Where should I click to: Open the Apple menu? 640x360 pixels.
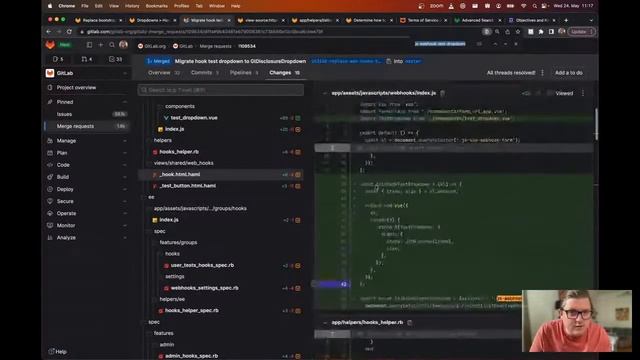tap(50, 6)
